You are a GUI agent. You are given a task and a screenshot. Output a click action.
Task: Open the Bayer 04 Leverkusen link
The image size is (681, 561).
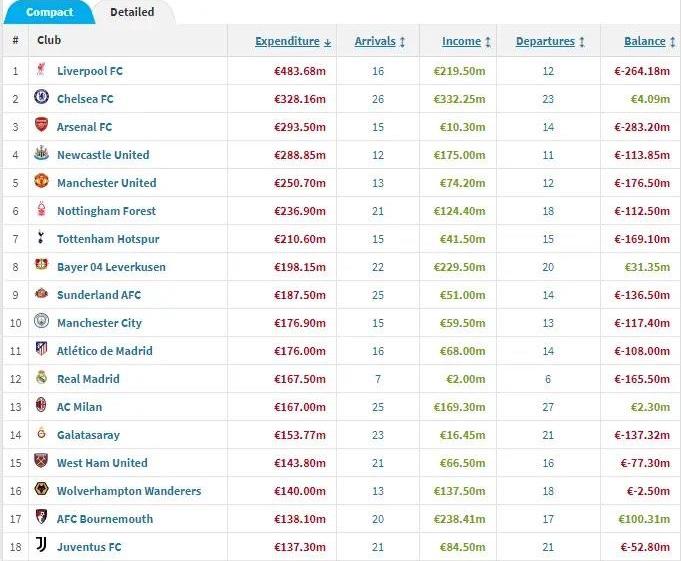112,267
